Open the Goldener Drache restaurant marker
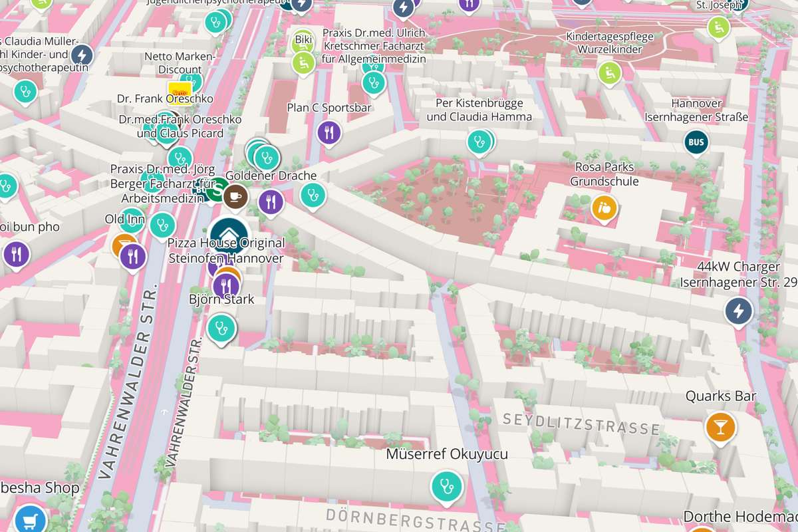 pos(271,202)
